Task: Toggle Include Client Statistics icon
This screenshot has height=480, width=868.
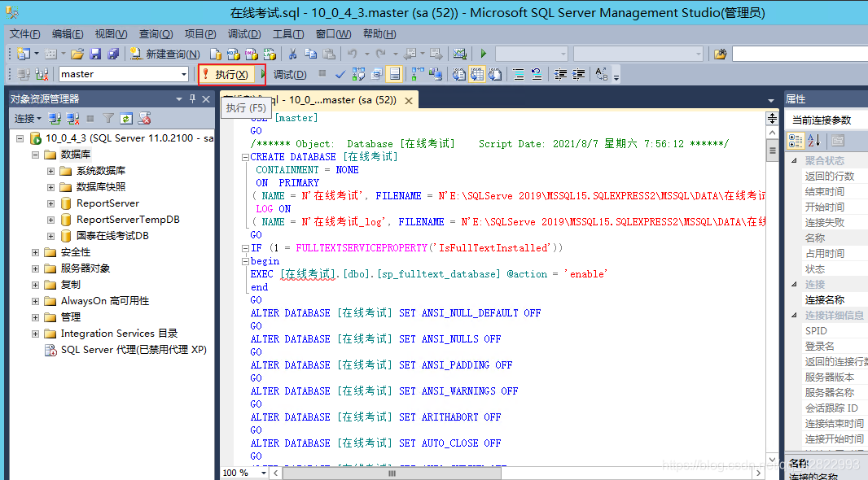Action: coord(436,74)
